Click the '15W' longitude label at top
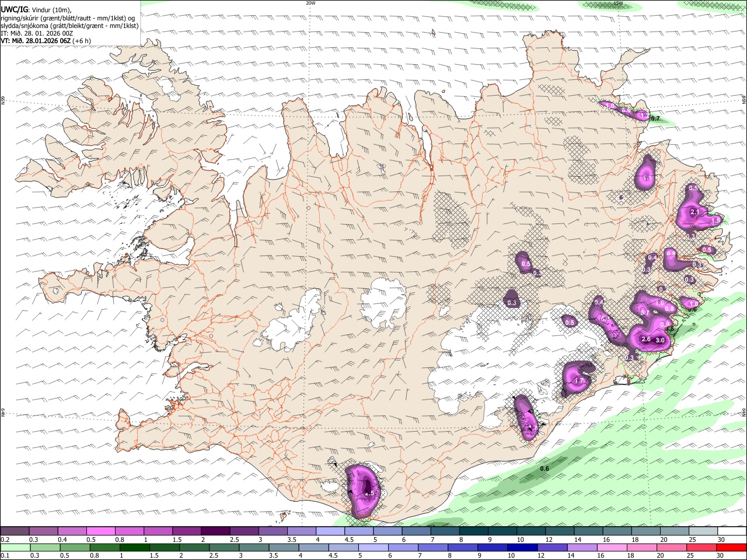The width and height of the screenshot is (747, 560). 618,3
